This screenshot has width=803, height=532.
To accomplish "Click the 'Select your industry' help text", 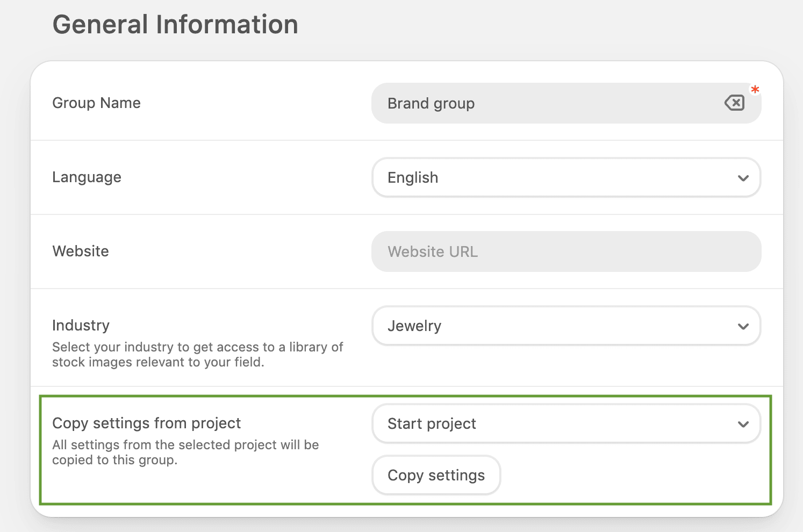I will point(197,347).
